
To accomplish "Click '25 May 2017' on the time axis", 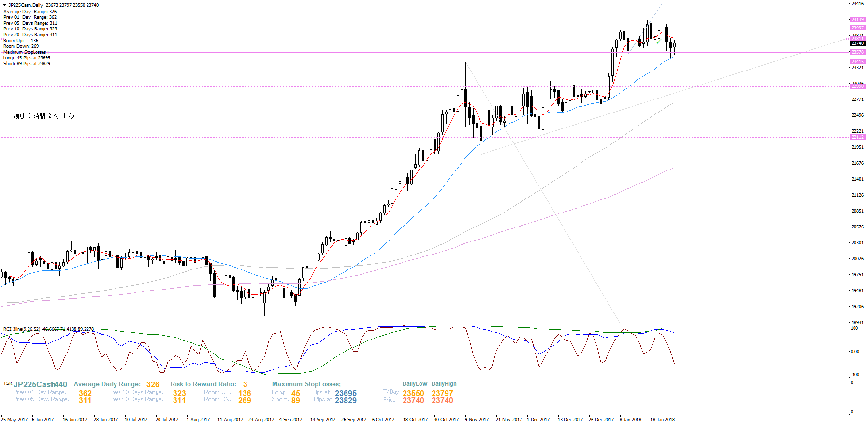I will click(14, 420).
